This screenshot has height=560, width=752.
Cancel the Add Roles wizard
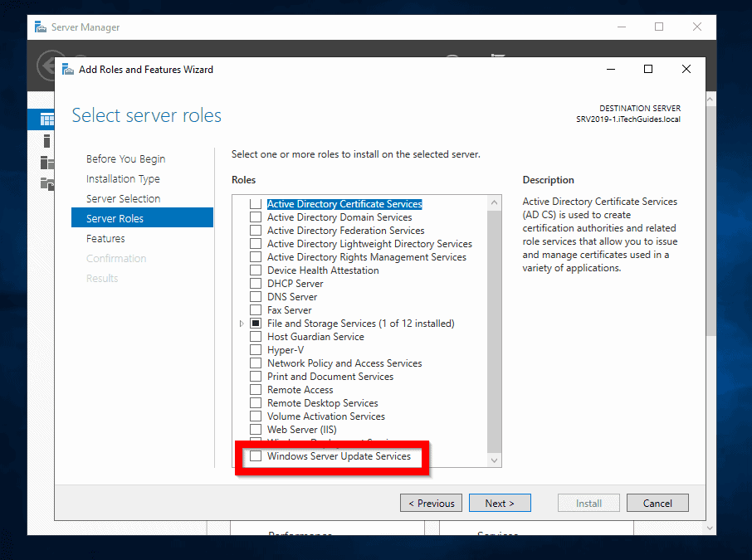[x=657, y=503]
